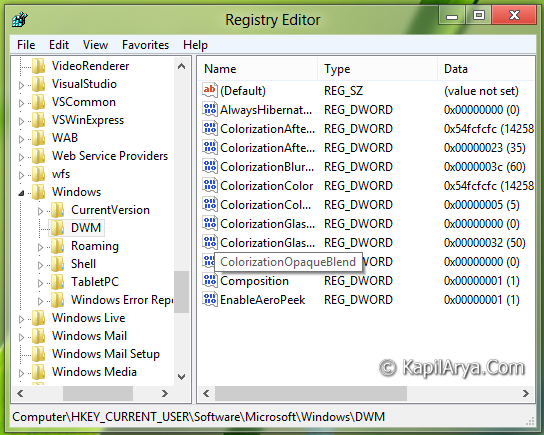This screenshot has height=435, width=544.
Task: Expand the VisualStudio key
Action: [x=22, y=85]
